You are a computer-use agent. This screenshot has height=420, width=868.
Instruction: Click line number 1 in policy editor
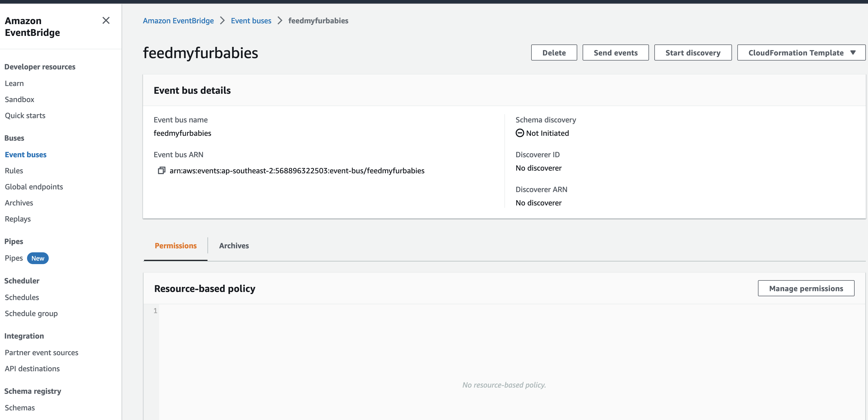click(155, 311)
